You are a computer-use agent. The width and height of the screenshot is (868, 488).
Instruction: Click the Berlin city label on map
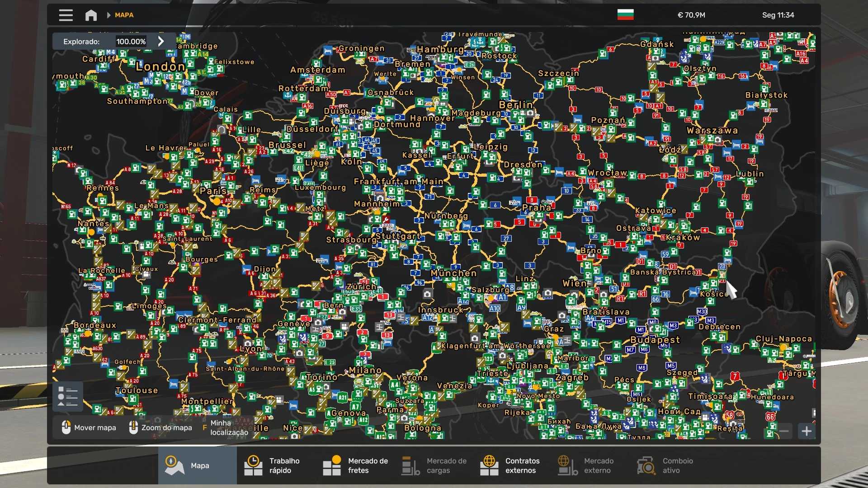pyautogui.click(x=516, y=105)
